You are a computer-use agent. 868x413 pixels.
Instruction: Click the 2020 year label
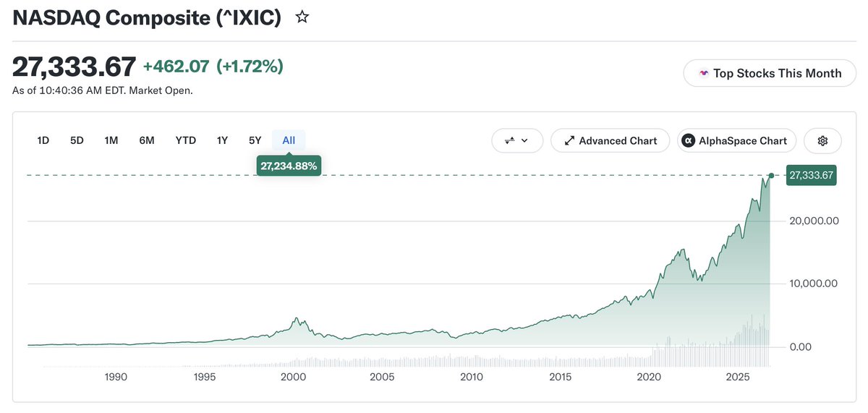click(x=649, y=377)
